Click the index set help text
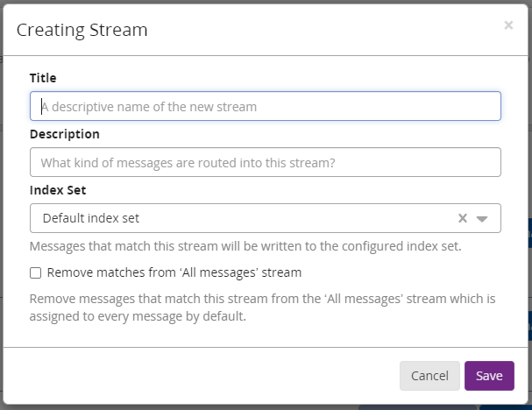 [245, 246]
